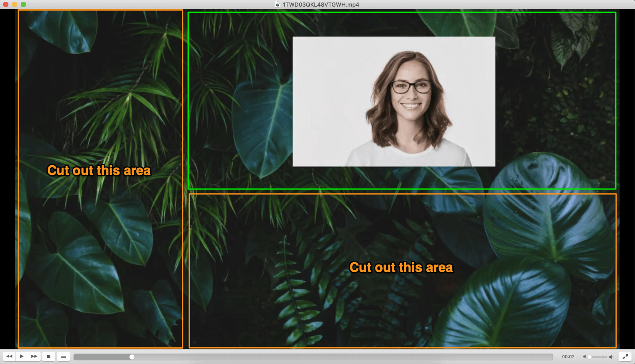The width and height of the screenshot is (635, 364).
Task: Click the volume slider knob
Action: (590, 357)
